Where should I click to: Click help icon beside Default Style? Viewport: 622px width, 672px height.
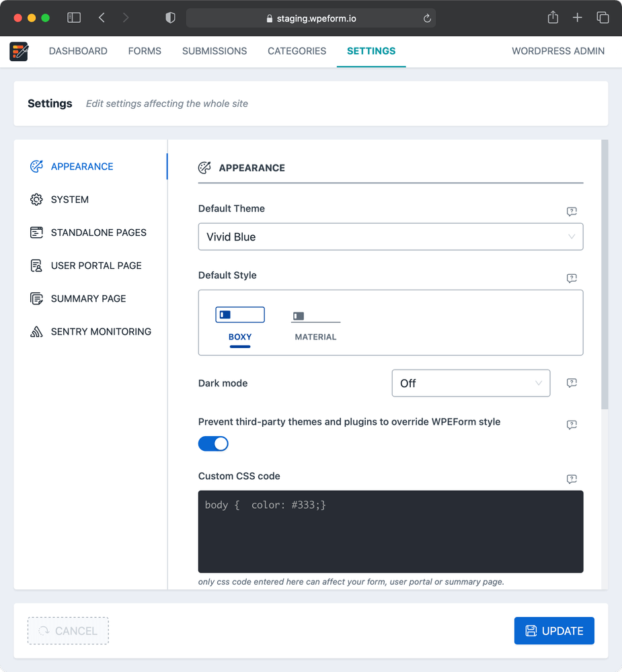[572, 278]
